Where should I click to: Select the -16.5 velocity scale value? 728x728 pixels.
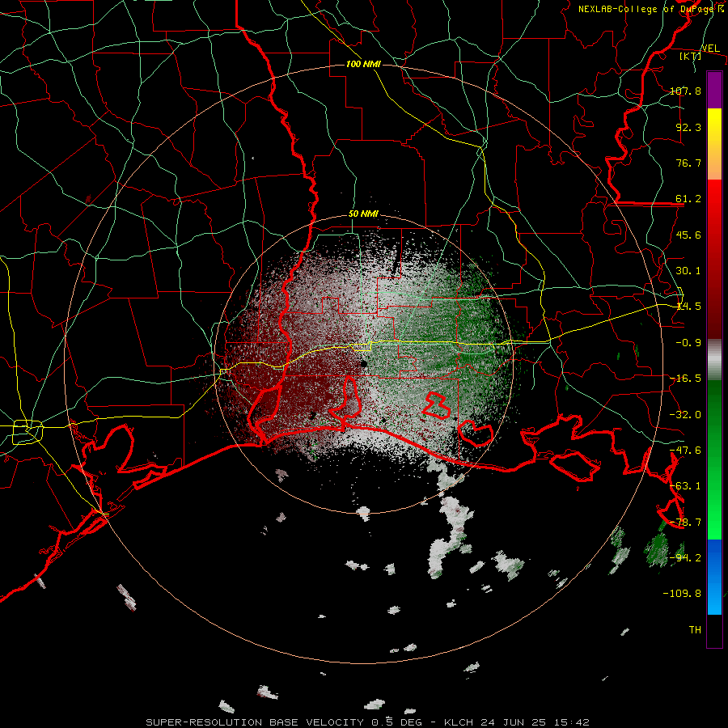tap(685, 379)
